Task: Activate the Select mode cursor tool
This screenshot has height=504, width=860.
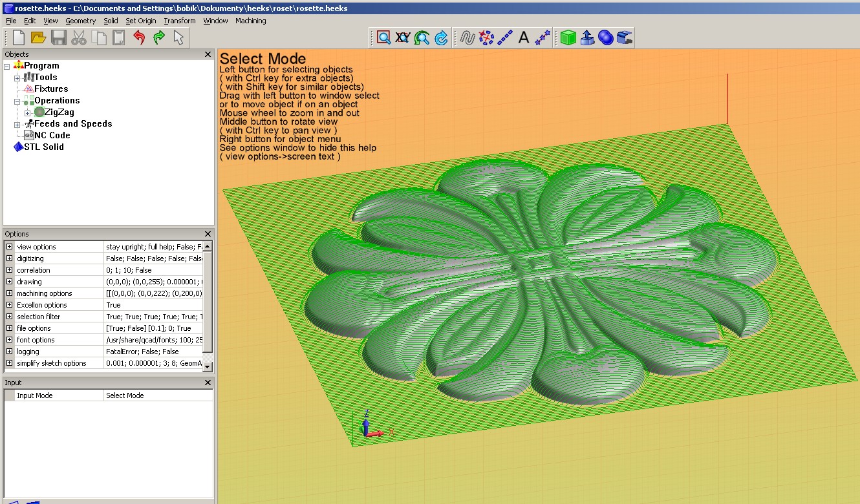Action: point(178,38)
